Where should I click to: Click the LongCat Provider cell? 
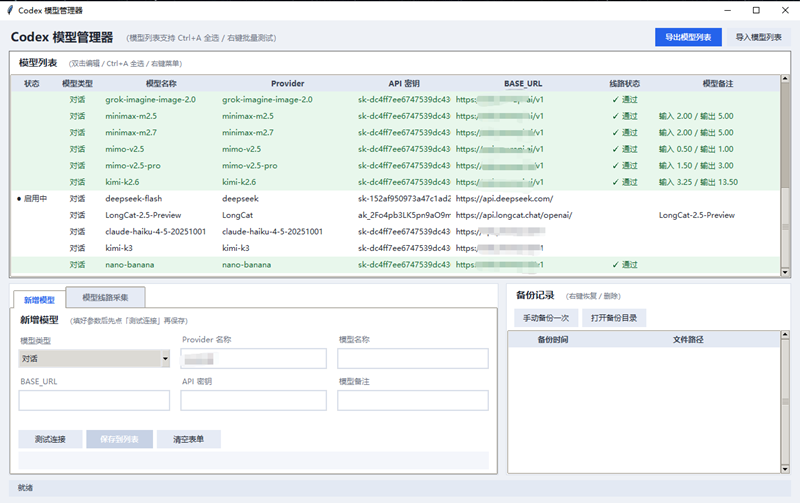[237, 215]
